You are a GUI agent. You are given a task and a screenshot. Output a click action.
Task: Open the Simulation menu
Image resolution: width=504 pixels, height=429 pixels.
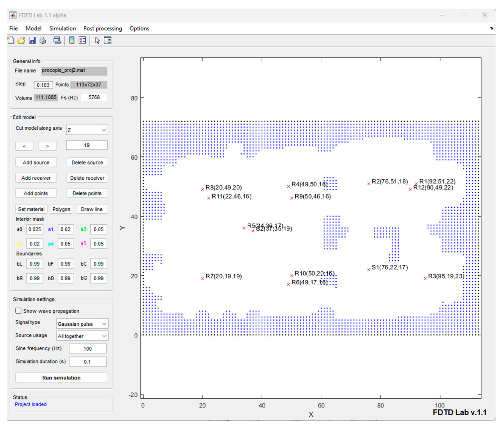click(x=62, y=28)
